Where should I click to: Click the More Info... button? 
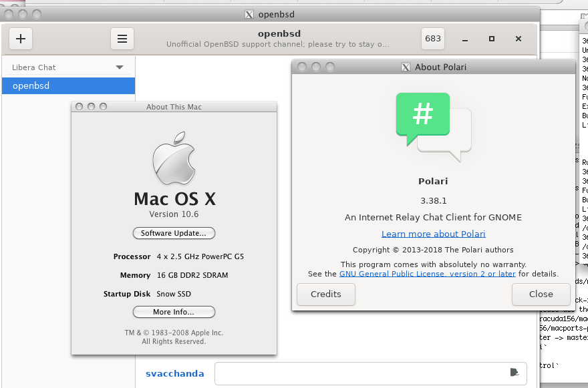pos(174,312)
